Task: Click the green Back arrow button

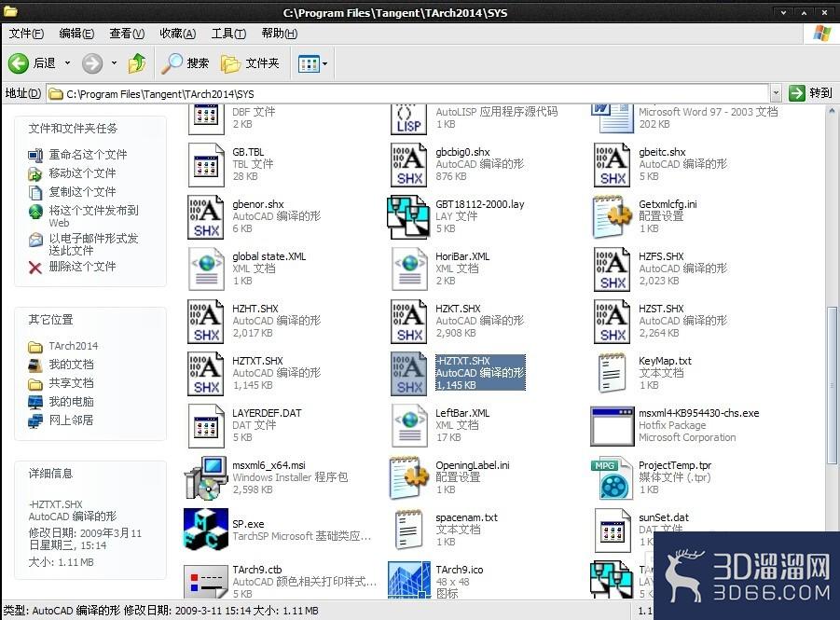Action: coord(19,63)
